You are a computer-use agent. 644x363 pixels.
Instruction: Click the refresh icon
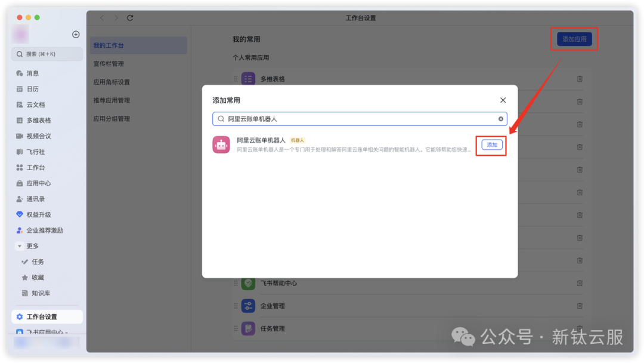tap(130, 18)
